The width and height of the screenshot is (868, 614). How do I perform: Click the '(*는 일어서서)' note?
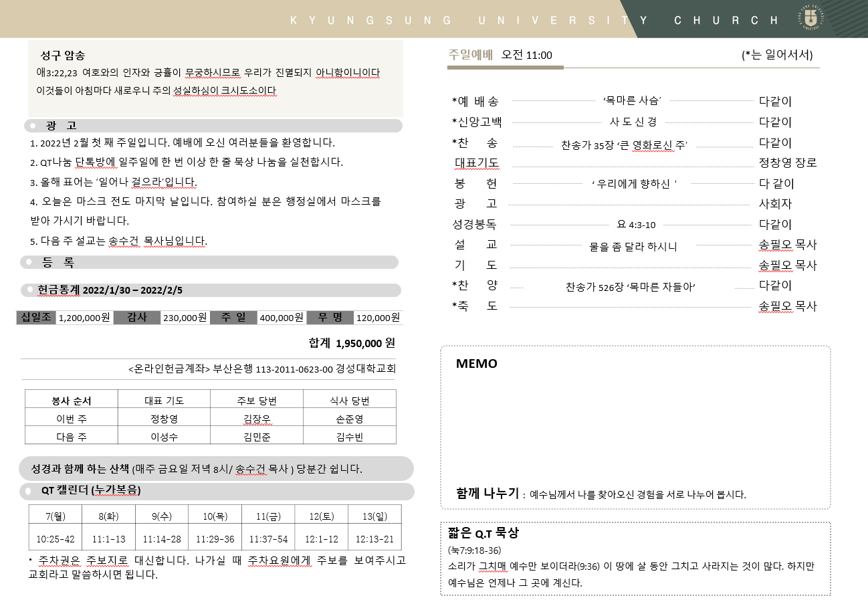777,55
